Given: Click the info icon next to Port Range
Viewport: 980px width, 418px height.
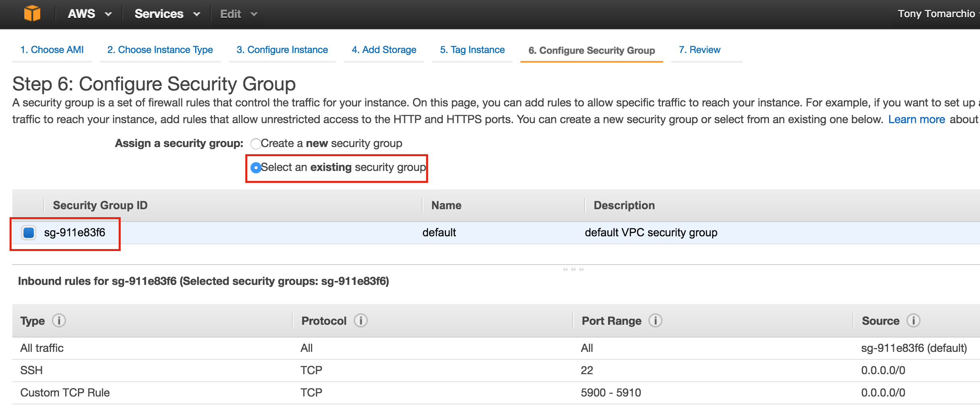Looking at the screenshot, I should pos(655,320).
